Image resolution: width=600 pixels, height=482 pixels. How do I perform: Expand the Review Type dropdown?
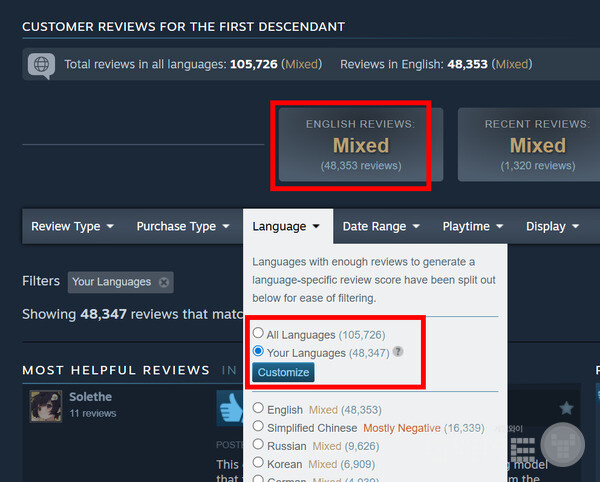[x=72, y=227]
